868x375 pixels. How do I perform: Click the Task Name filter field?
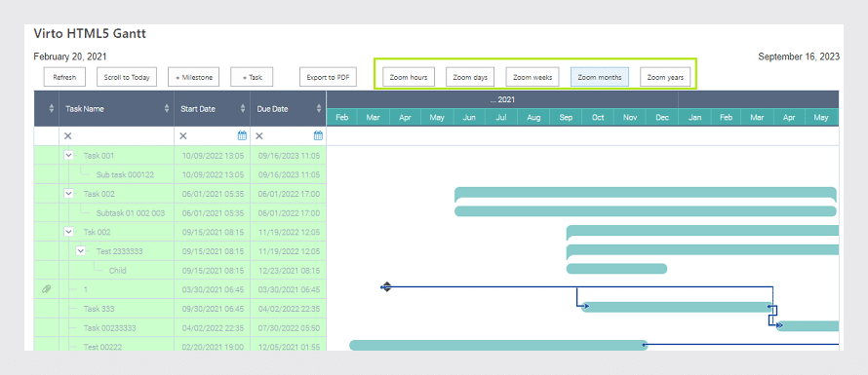click(x=117, y=136)
